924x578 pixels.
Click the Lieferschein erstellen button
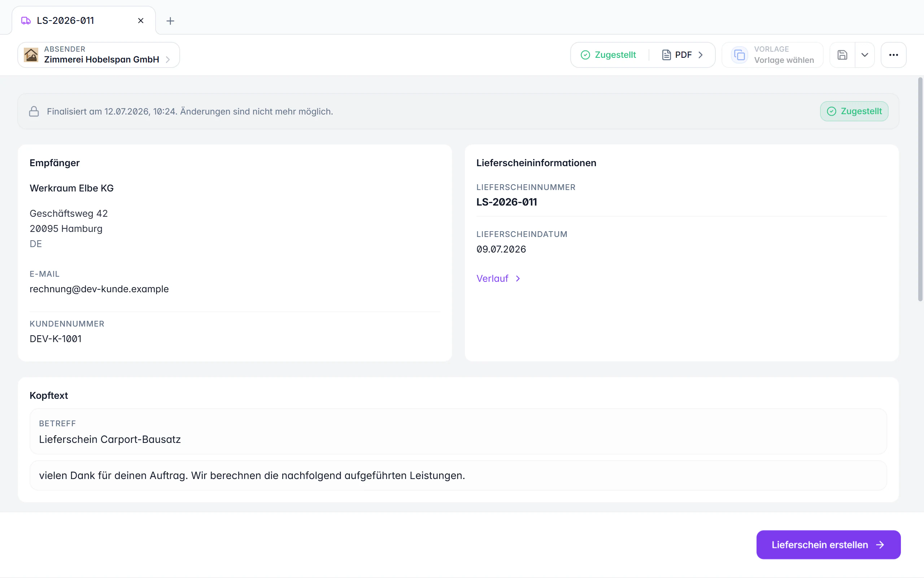pos(828,544)
